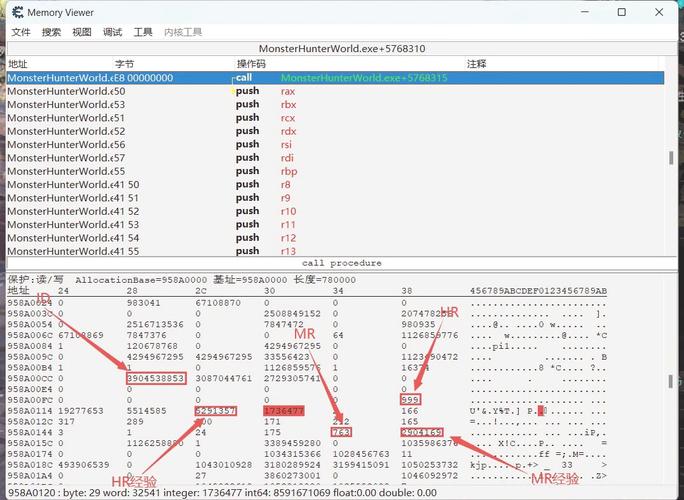
Task: Select the push rbx instruction row
Action: click(x=335, y=105)
